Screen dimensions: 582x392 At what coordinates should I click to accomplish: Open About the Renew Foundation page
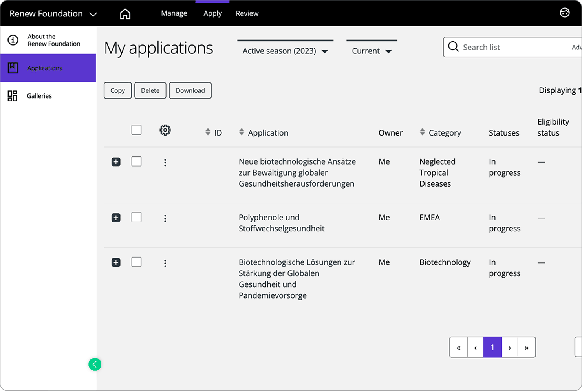coord(48,40)
